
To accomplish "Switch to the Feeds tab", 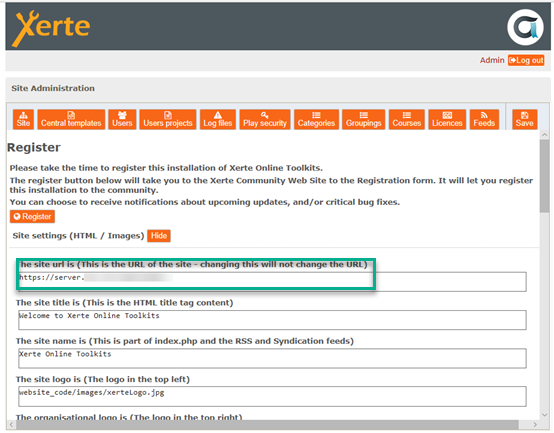I will (x=484, y=119).
